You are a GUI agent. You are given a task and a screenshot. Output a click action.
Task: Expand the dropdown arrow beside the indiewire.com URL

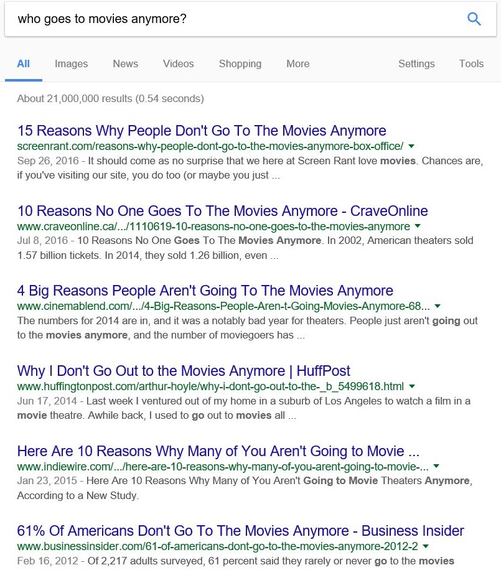pos(437,466)
